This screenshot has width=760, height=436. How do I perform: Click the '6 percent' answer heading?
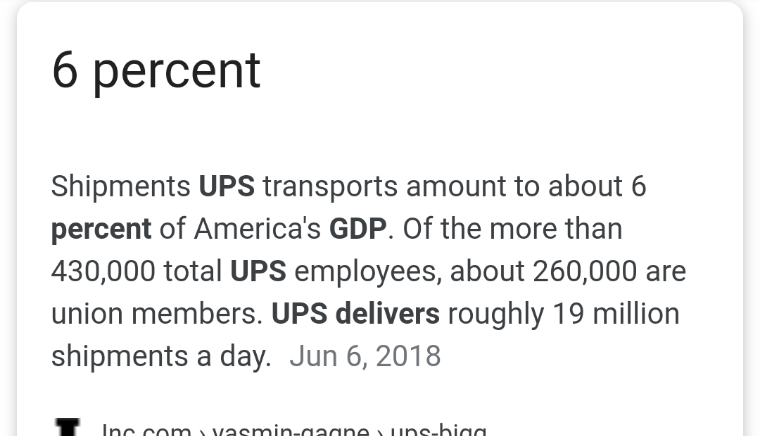[x=156, y=72]
